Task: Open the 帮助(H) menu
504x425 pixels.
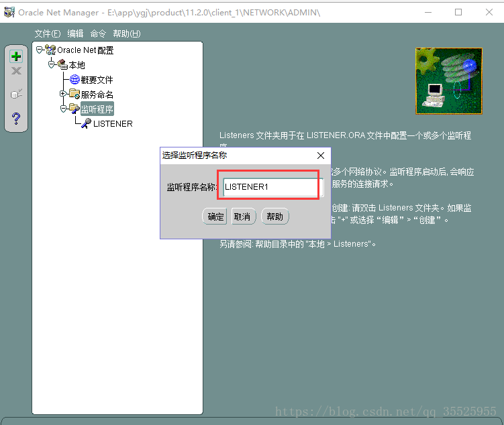Action: coord(127,34)
